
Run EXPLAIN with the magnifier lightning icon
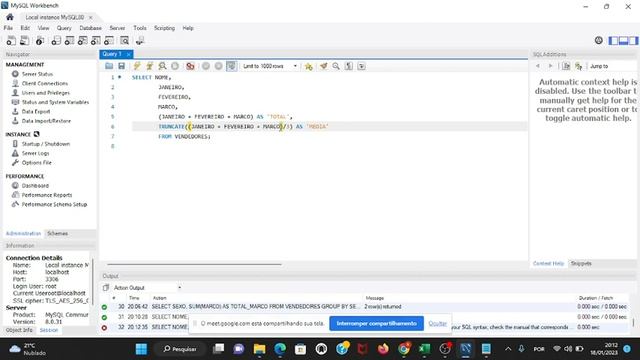[162, 66]
